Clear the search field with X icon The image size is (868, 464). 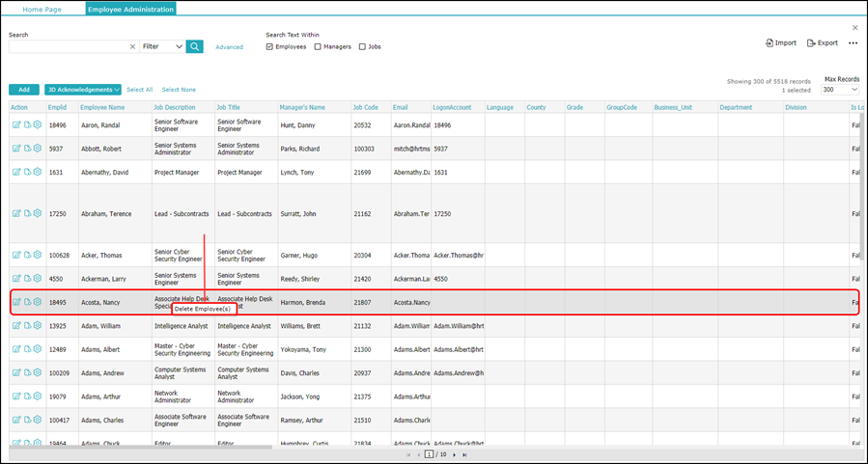click(132, 47)
